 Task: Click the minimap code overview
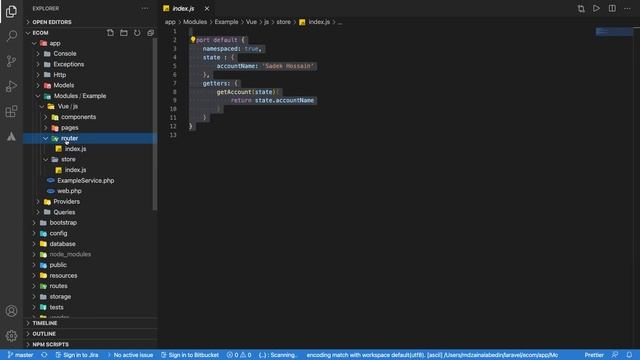[x=614, y=32]
